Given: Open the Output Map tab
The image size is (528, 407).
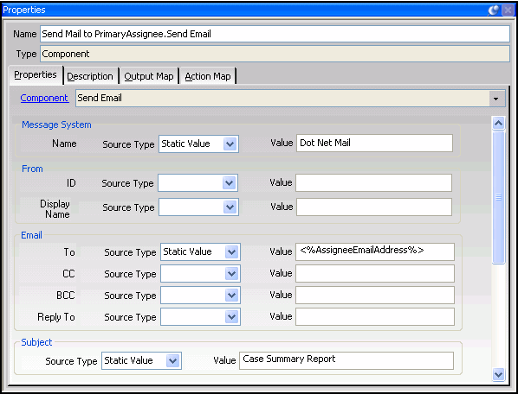Looking at the screenshot, I should 149,76.
